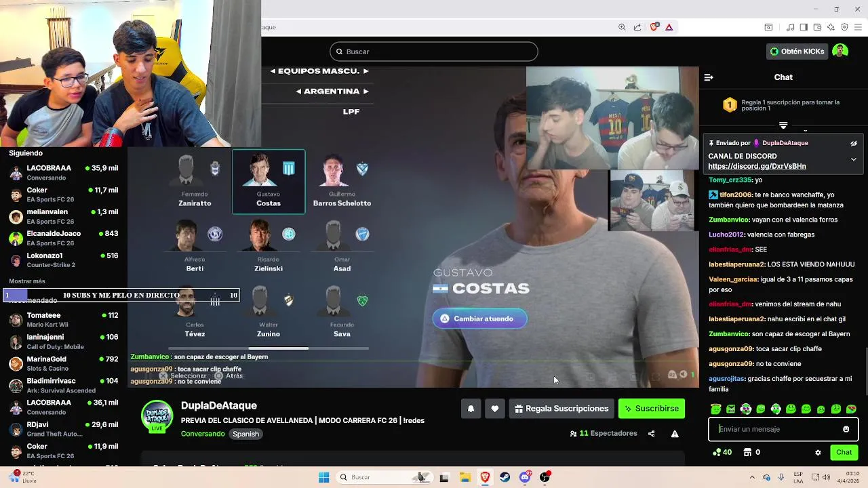
Task: Click the share page icon in address bar
Action: tap(637, 27)
